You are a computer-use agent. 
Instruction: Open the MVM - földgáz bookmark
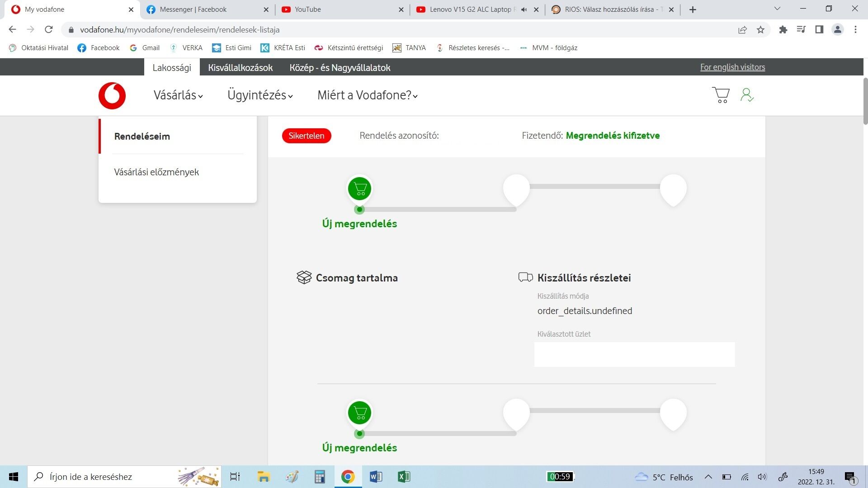(x=548, y=48)
